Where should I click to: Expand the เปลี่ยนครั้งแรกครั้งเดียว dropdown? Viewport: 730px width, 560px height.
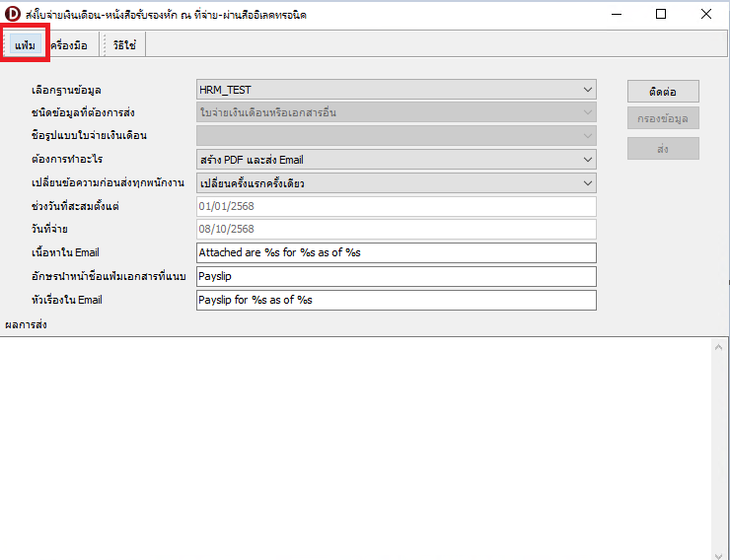click(x=588, y=182)
